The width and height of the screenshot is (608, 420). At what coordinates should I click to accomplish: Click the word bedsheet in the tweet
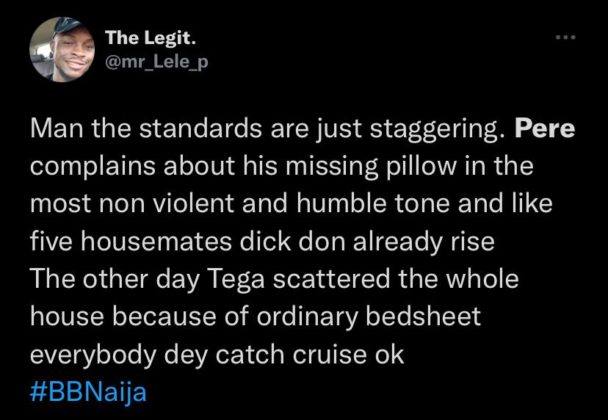coord(423,316)
